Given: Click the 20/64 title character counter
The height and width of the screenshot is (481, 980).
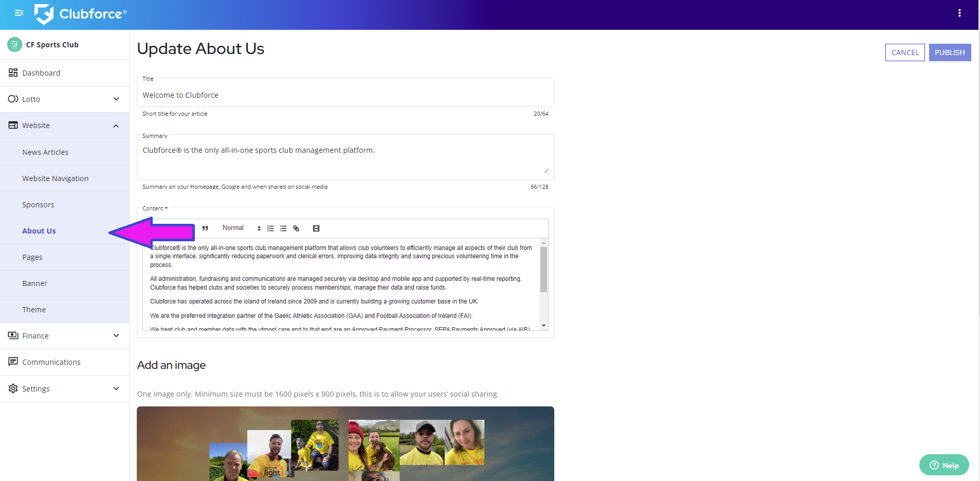Looking at the screenshot, I should click(x=541, y=114).
